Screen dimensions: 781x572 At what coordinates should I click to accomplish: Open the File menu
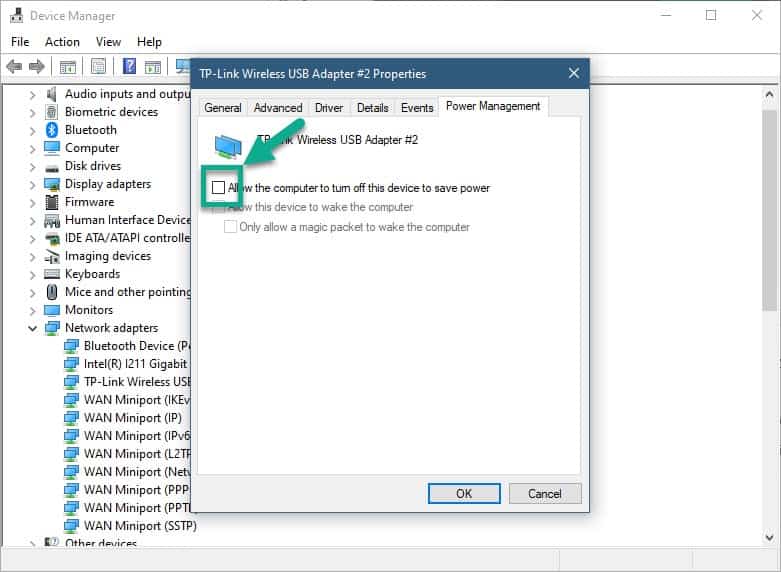pyautogui.click(x=20, y=42)
